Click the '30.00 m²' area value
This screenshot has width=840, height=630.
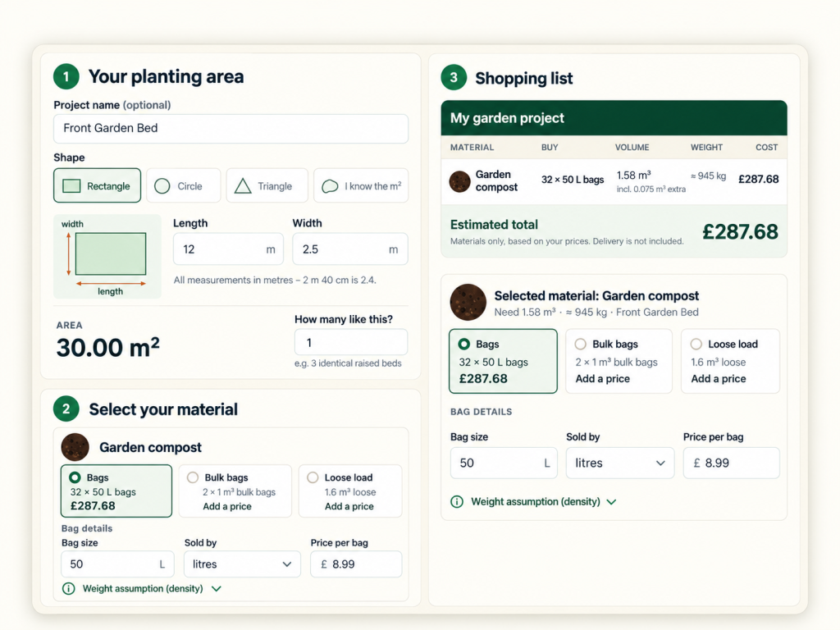pyautogui.click(x=107, y=347)
